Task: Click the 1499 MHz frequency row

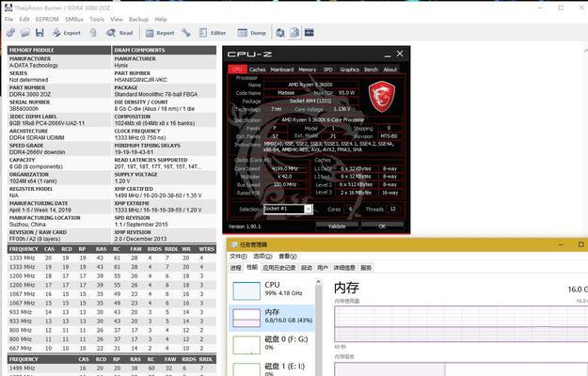Action: pos(112,368)
